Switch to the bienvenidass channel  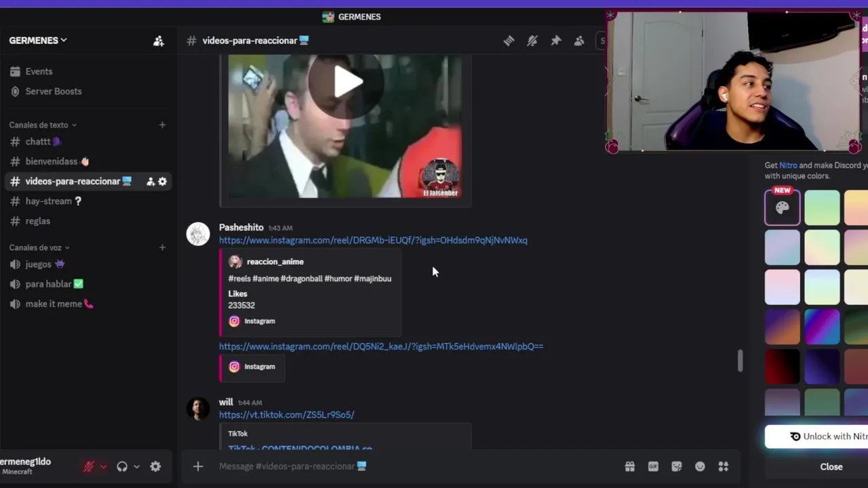[x=88, y=161]
